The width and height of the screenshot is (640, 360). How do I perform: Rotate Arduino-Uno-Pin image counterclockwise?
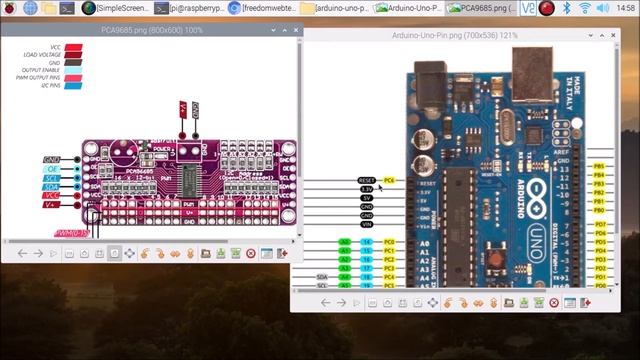click(x=448, y=303)
